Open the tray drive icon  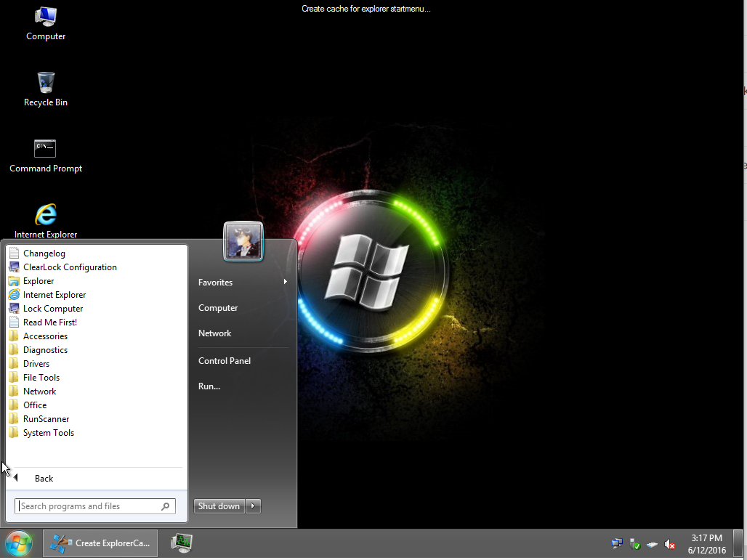coord(653,544)
